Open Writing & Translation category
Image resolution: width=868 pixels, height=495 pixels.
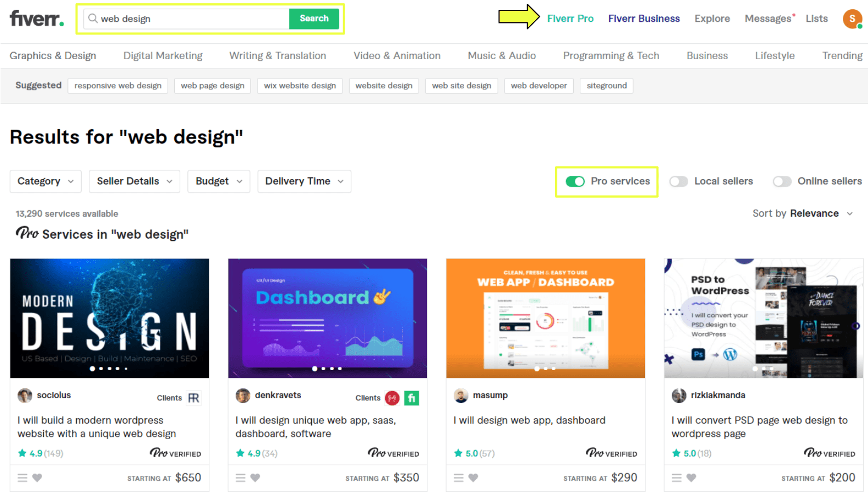tap(278, 56)
